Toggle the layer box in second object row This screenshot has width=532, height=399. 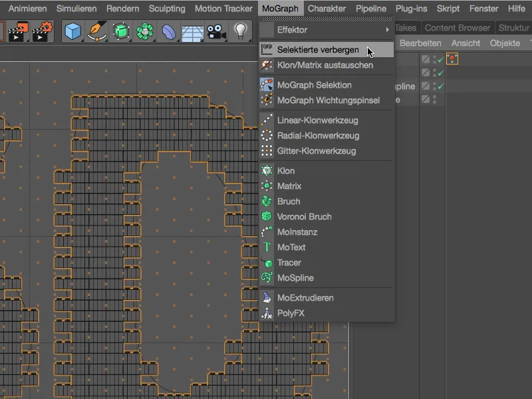coord(426,72)
